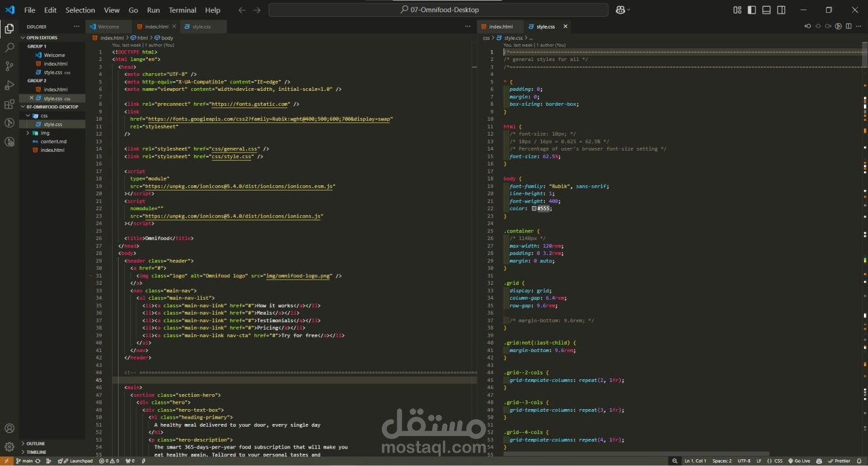Open the Manage gear icon
Viewport: 868px width, 466px height.
pos(9,447)
